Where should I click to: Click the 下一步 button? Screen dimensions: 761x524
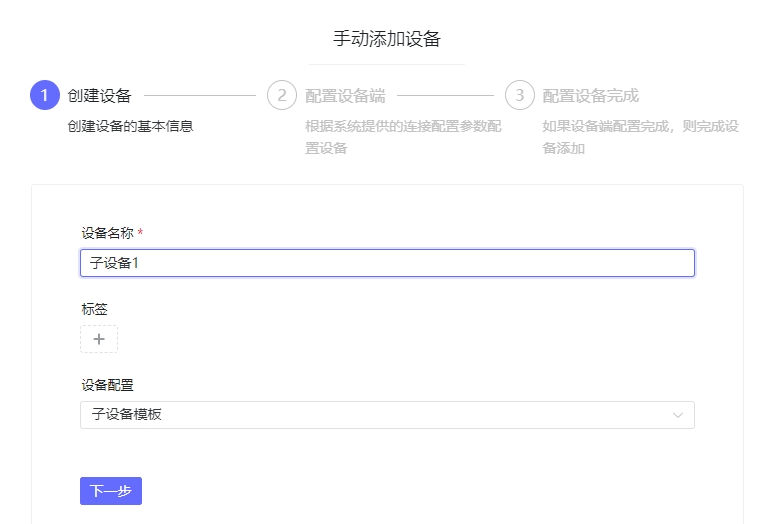pos(111,491)
